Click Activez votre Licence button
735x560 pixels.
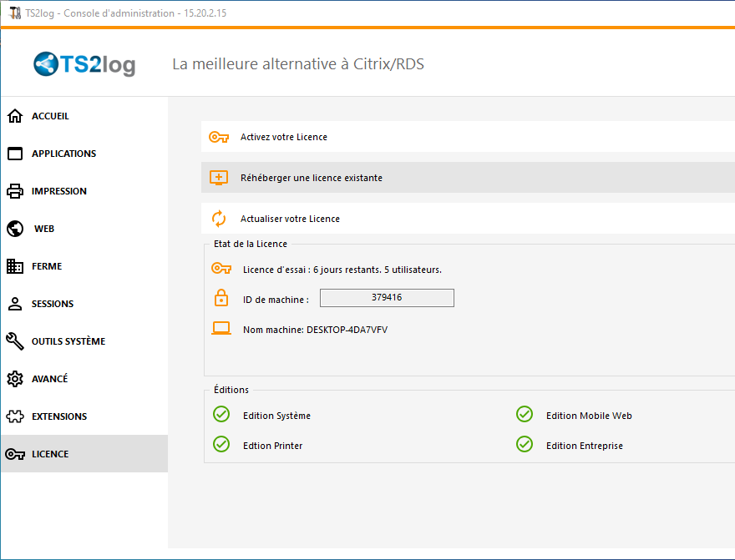(x=468, y=137)
